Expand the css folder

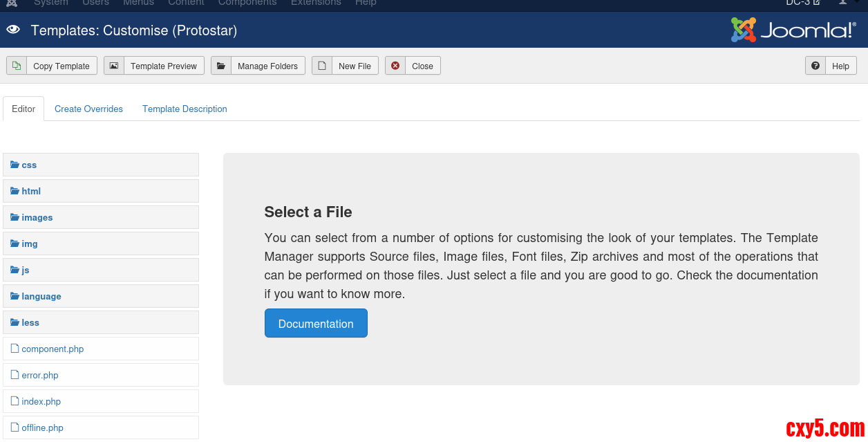(29, 165)
